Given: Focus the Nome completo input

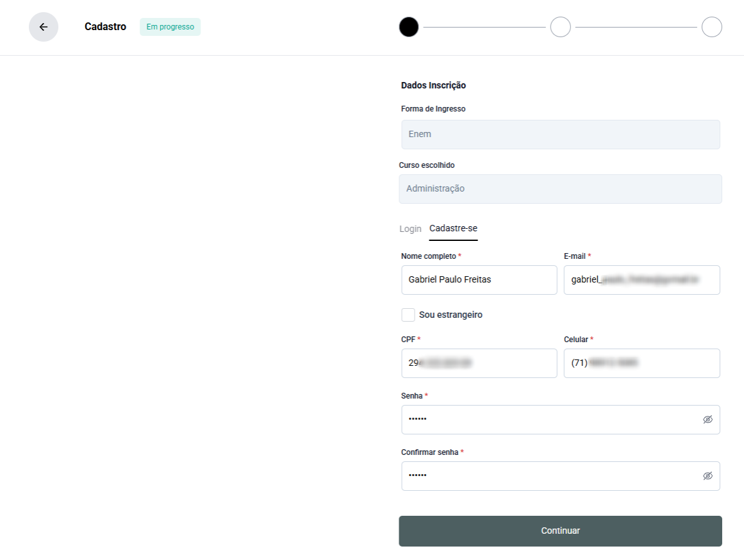Looking at the screenshot, I should coord(479,280).
